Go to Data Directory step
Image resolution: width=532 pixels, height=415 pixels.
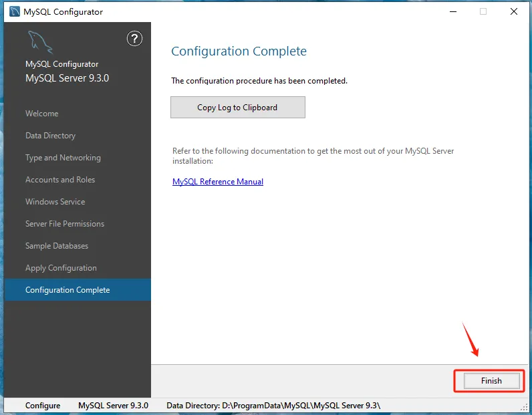[x=50, y=136]
